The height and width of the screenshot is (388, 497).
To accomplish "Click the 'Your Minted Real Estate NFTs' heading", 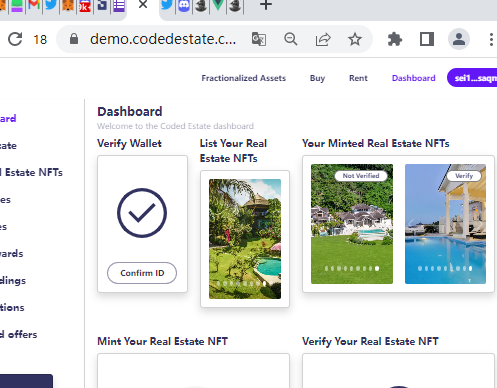I will (x=376, y=143).
